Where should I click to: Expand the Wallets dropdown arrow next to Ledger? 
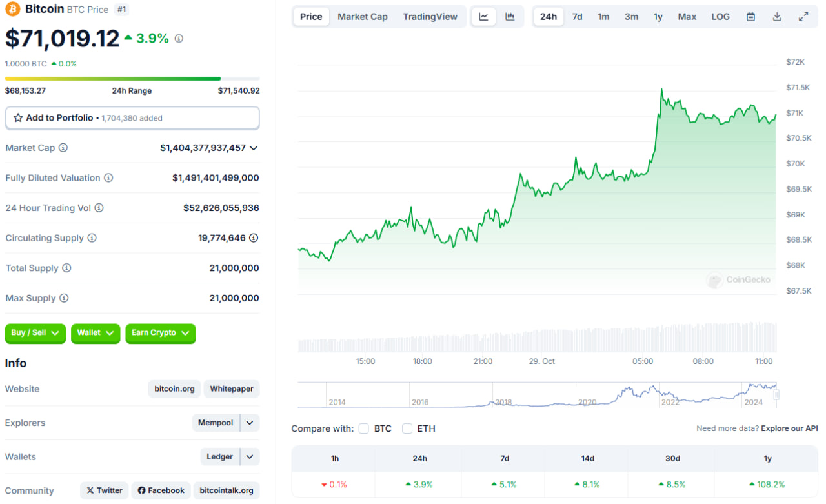250,457
